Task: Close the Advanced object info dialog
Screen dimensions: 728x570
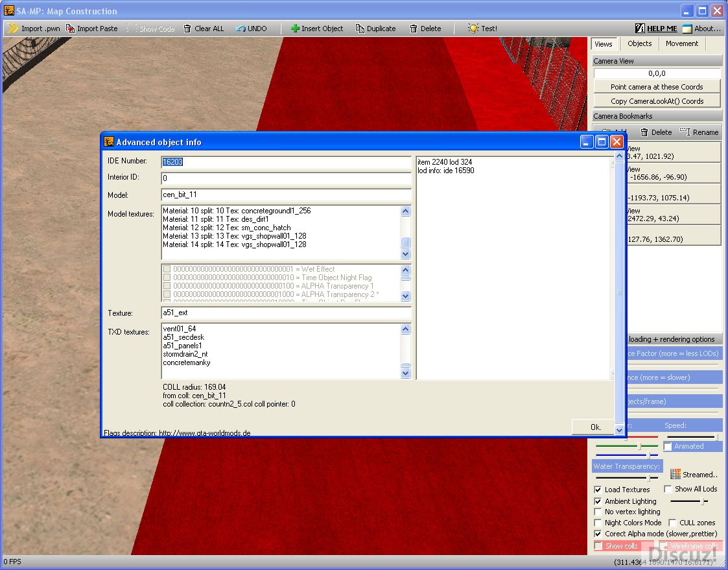Action: pos(616,141)
